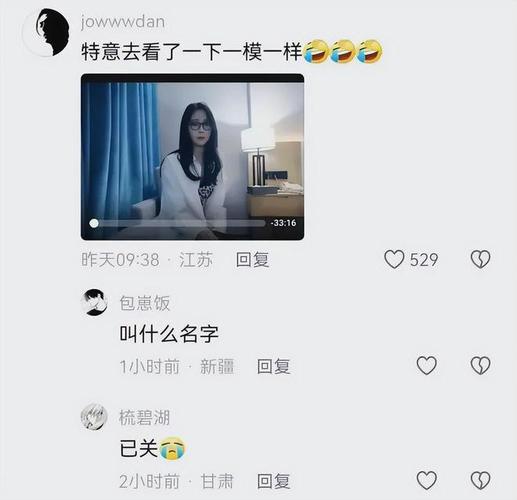Click the crying emoji in 已关 comment
This screenshot has width=517, height=500.
pyautogui.click(x=172, y=449)
